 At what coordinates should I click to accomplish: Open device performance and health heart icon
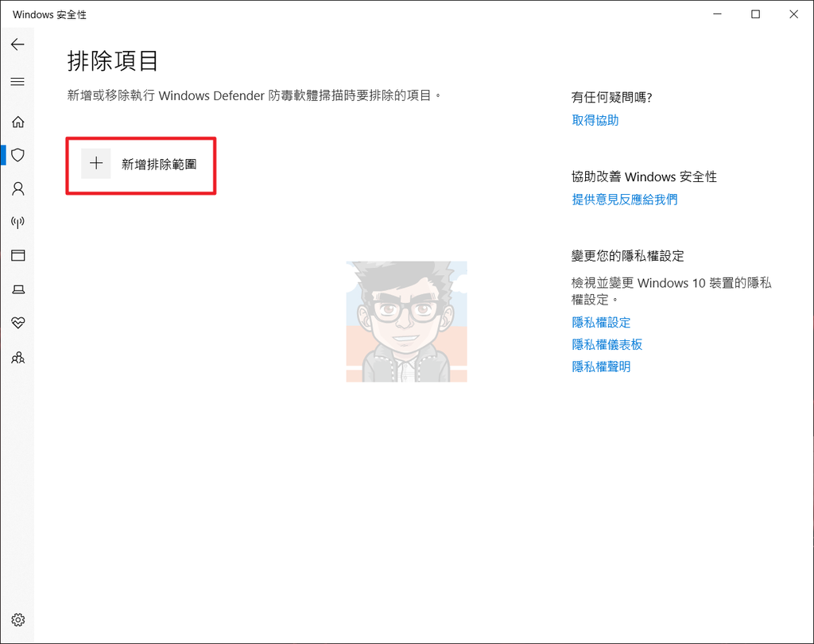pyautogui.click(x=17, y=323)
